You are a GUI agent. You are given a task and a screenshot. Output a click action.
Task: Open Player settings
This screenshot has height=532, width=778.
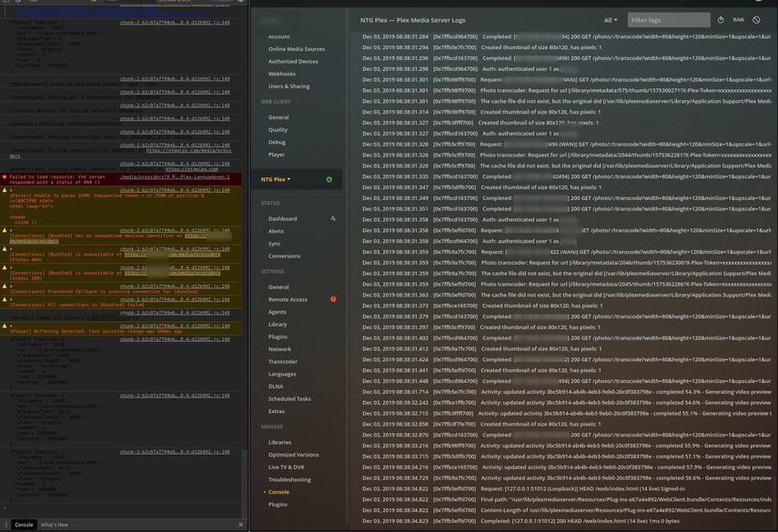click(x=277, y=155)
